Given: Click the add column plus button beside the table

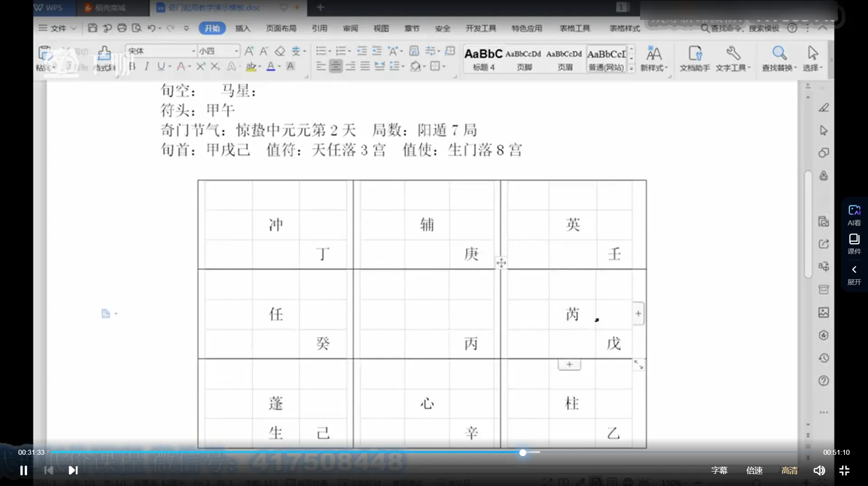Looking at the screenshot, I should [x=638, y=313].
